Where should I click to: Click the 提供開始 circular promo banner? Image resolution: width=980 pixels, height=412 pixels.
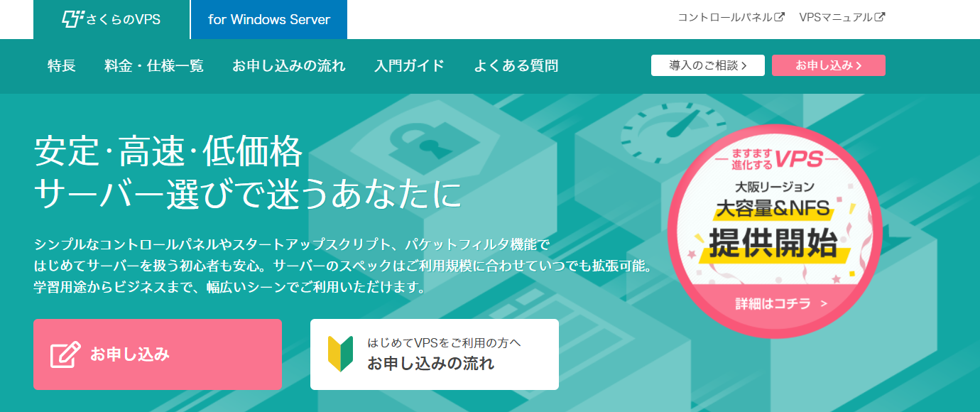click(775, 232)
